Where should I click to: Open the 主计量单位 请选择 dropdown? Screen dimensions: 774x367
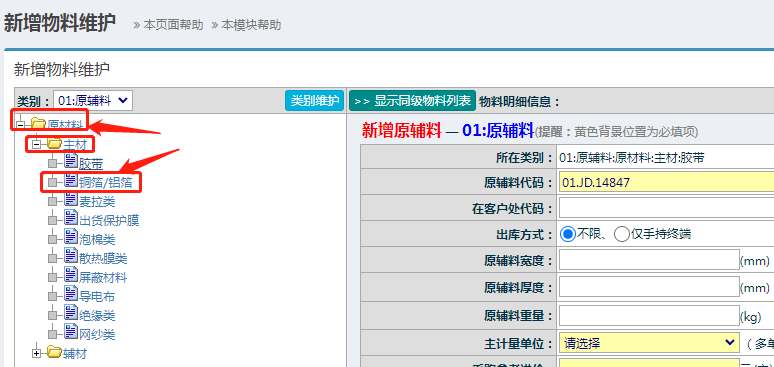tap(650, 343)
